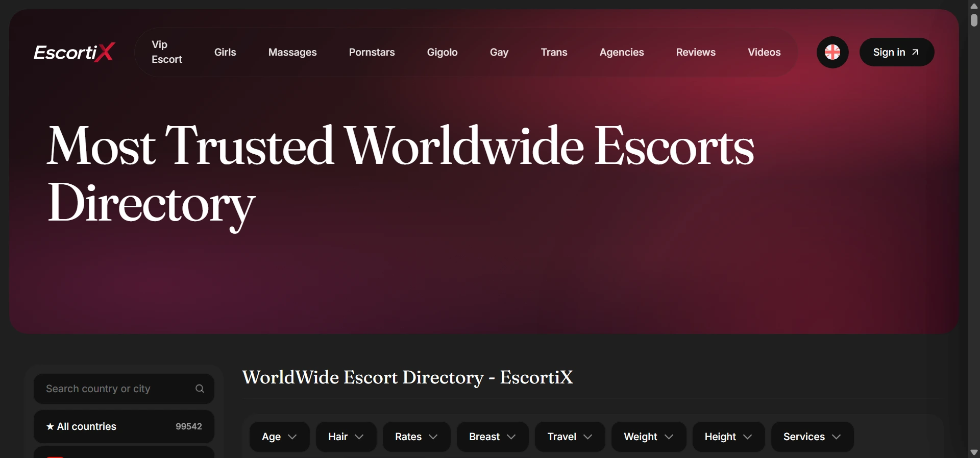The height and width of the screenshot is (458, 980).
Task: Expand the Age filter dropdown
Action: (279, 437)
